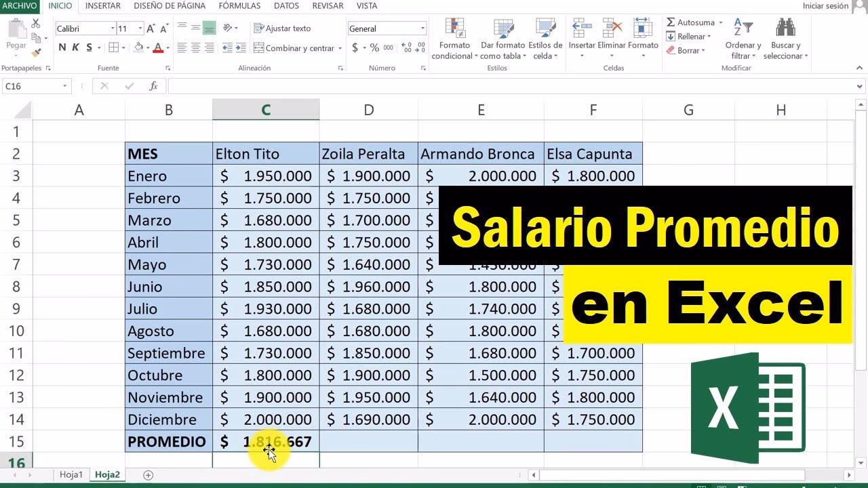The height and width of the screenshot is (488, 868).
Task: Click the Pegar button
Action: 15,34
